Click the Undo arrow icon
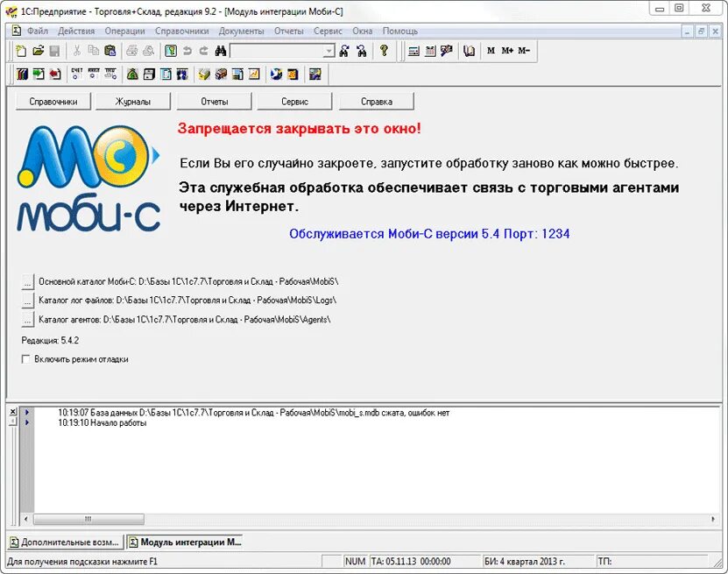The width and height of the screenshot is (728, 574). pyautogui.click(x=187, y=51)
